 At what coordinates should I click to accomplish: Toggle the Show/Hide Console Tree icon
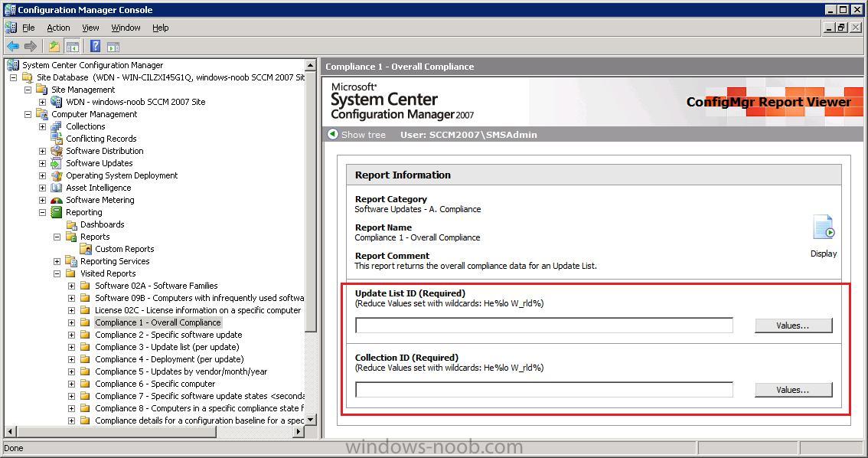click(72, 47)
